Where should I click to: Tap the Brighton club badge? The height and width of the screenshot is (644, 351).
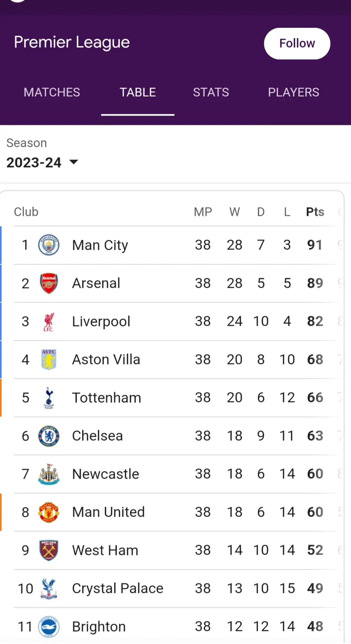point(49,626)
